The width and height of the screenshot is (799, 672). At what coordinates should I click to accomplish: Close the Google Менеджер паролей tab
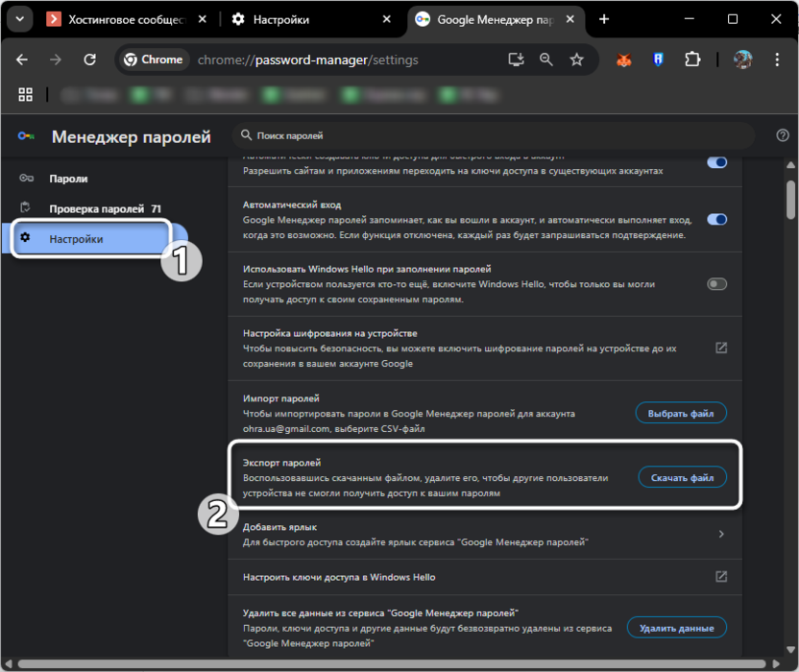click(570, 19)
